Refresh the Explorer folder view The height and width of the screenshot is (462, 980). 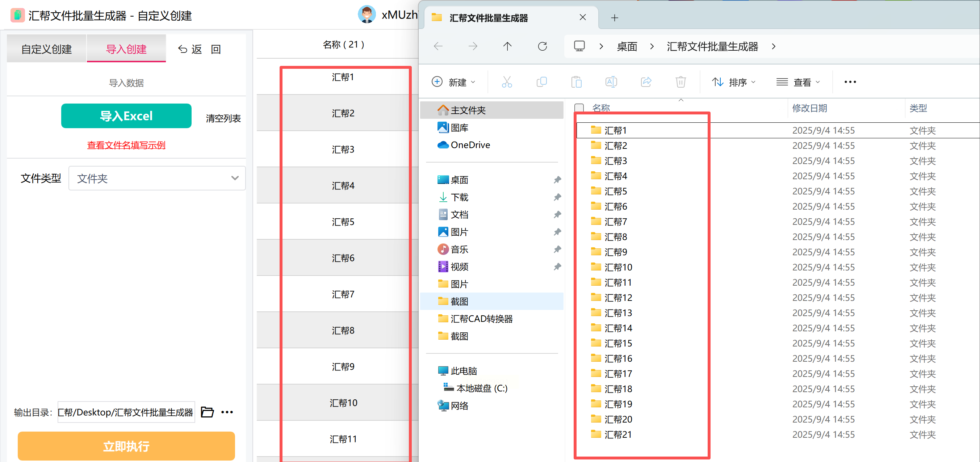pyautogui.click(x=543, y=46)
